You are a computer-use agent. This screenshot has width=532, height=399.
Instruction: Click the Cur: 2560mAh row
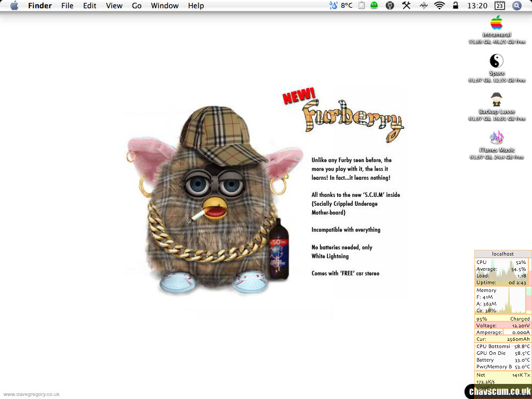click(503, 339)
